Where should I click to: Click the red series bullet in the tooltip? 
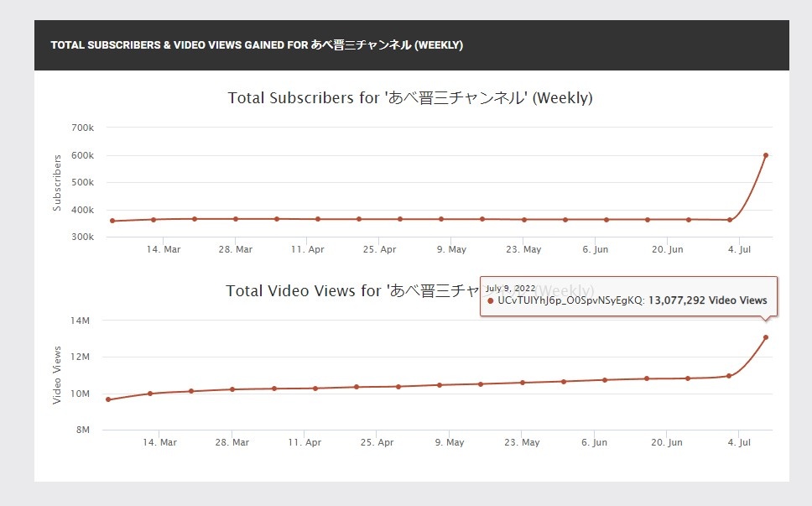pos(490,300)
